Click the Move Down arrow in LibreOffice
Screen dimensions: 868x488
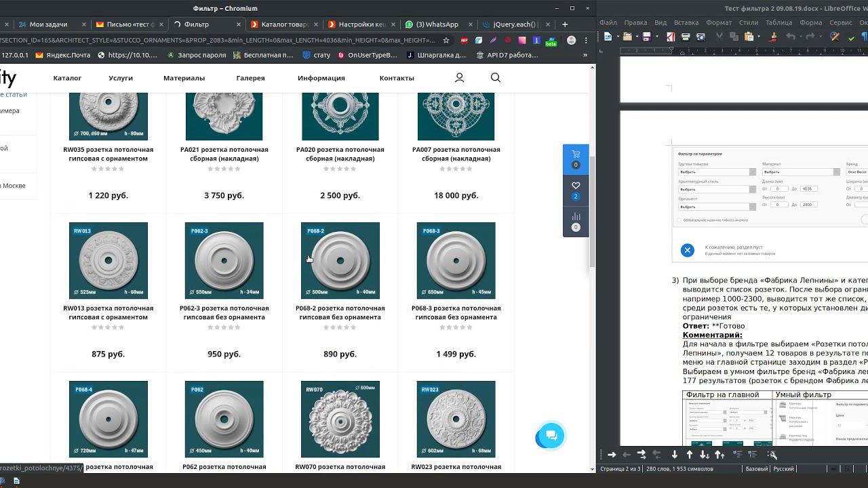tap(674, 455)
